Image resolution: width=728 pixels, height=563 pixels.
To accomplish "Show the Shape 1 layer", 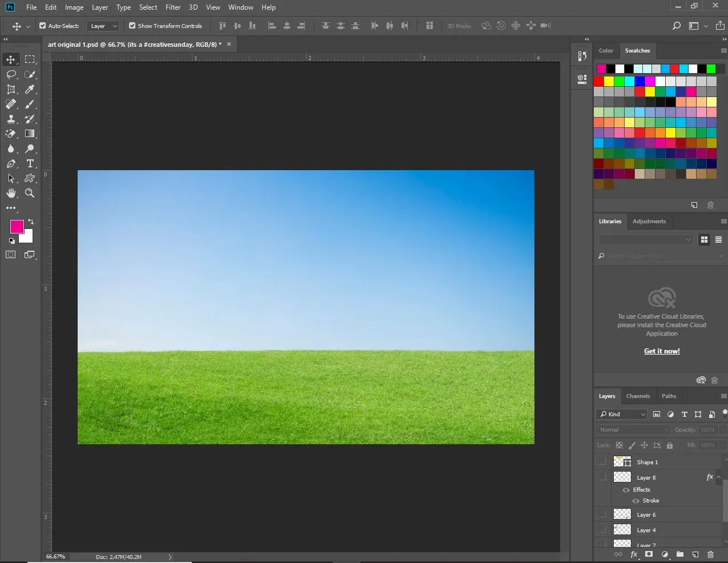I will coord(602,462).
